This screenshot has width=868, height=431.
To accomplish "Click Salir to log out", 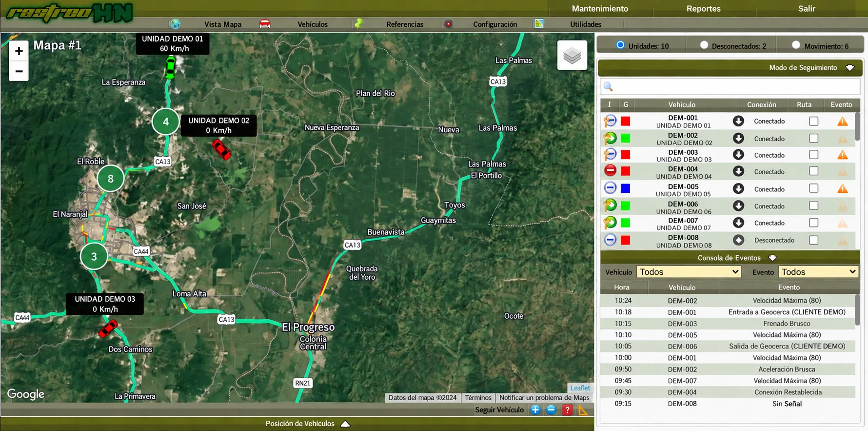I will (x=807, y=9).
